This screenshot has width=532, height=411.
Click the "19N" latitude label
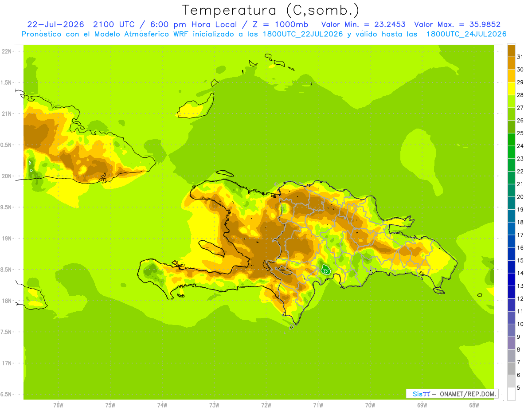tap(8, 238)
